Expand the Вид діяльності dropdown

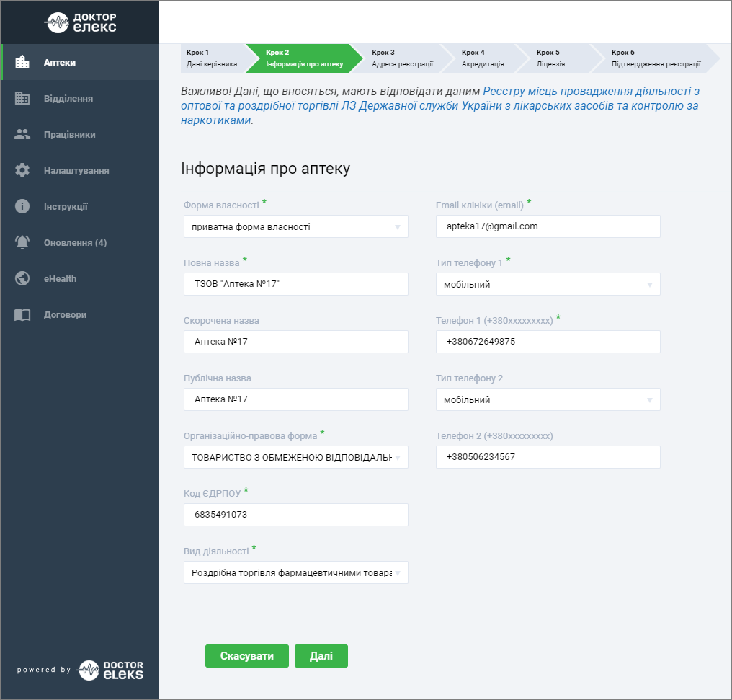coord(296,572)
